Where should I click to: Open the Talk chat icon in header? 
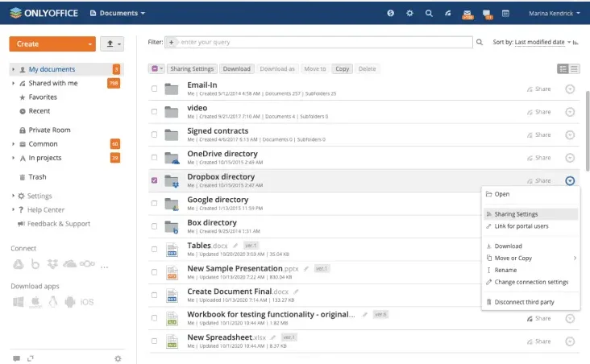tap(488, 14)
